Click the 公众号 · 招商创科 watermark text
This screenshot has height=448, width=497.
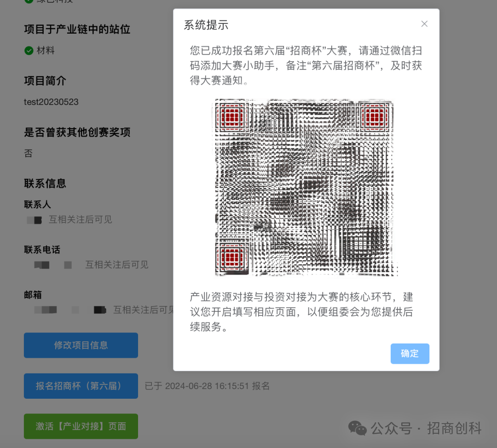426,428
